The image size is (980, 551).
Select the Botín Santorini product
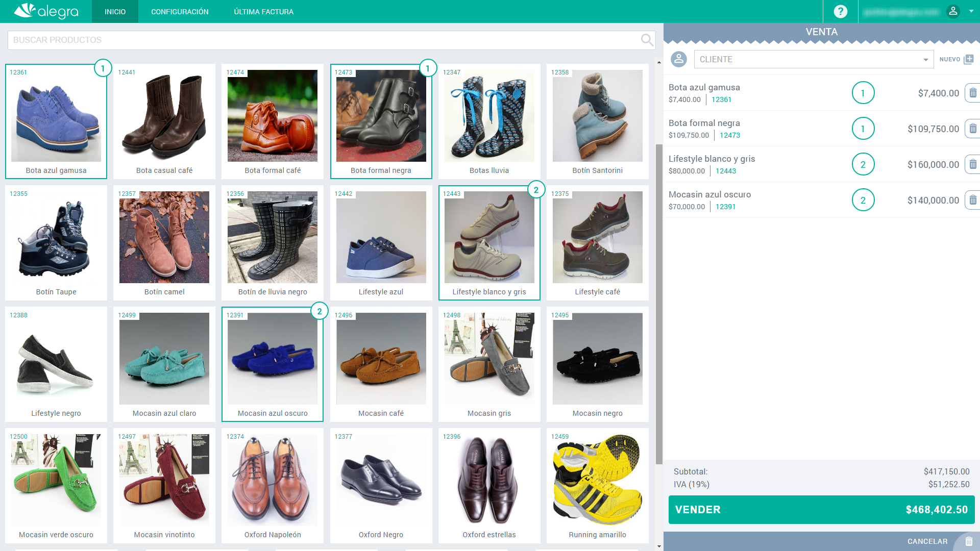coord(597,121)
